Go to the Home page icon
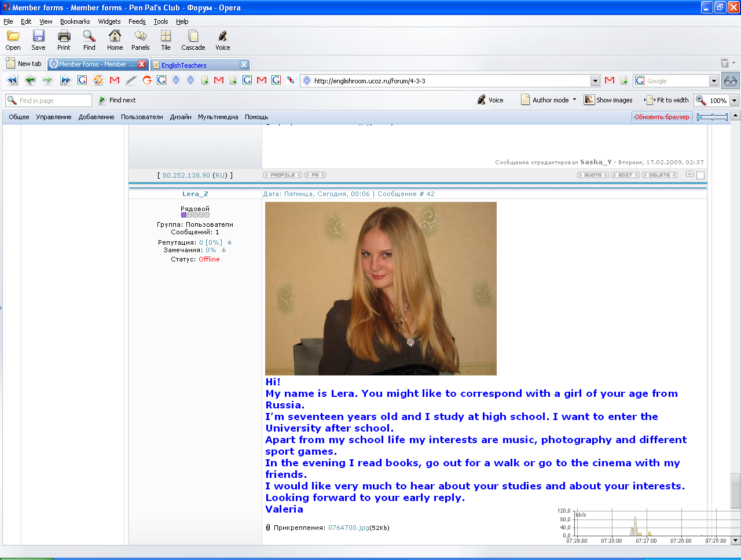This screenshot has height=560, width=741. coord(115,36)
